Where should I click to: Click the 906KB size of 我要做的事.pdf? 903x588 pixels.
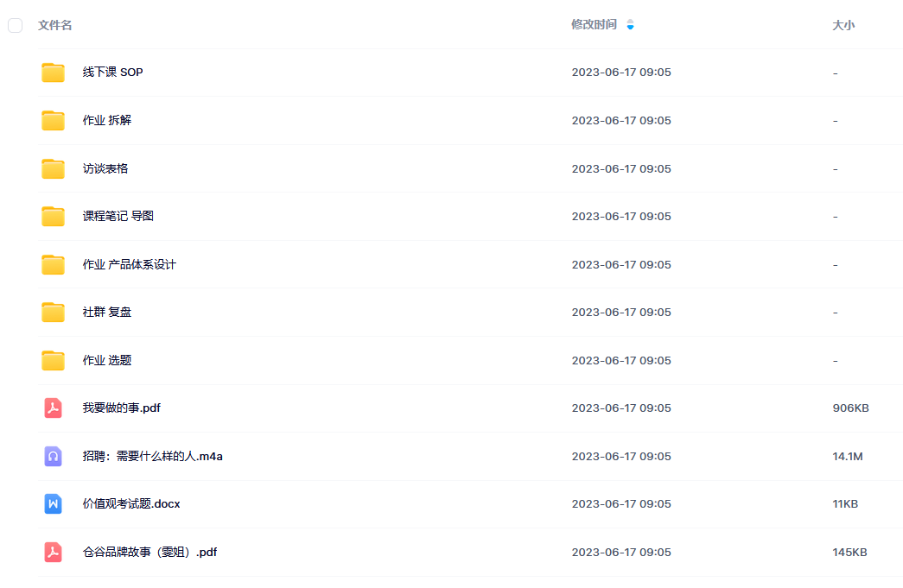[x=850, y=408]
